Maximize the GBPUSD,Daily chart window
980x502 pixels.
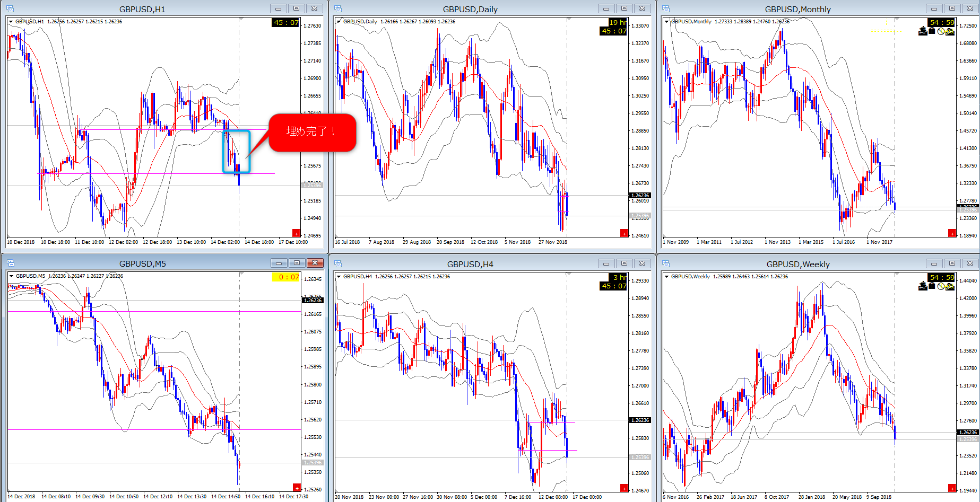(624, 8)
